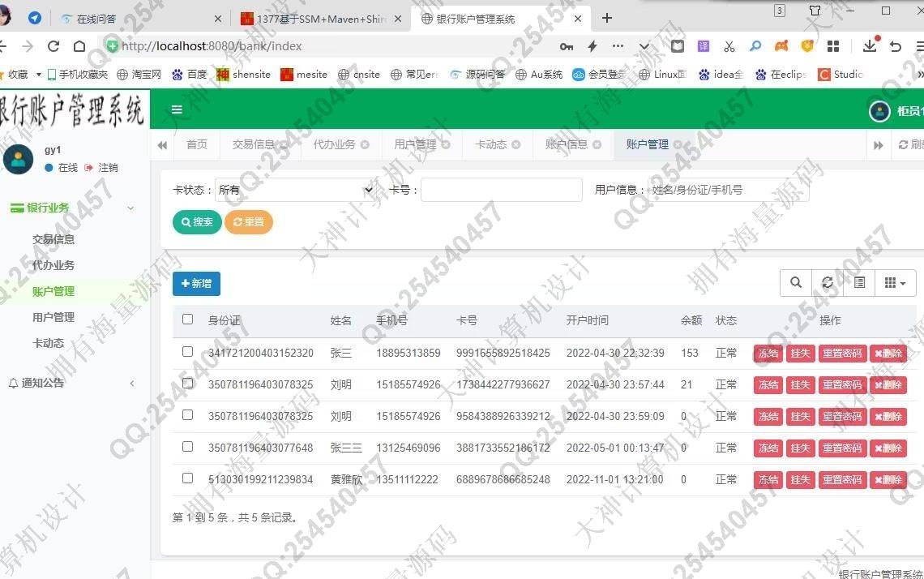Image resolution: width=924 pixels, height=579 pixels.
Task: Select all rows header checkbox
Action: (x=187, y=319)
